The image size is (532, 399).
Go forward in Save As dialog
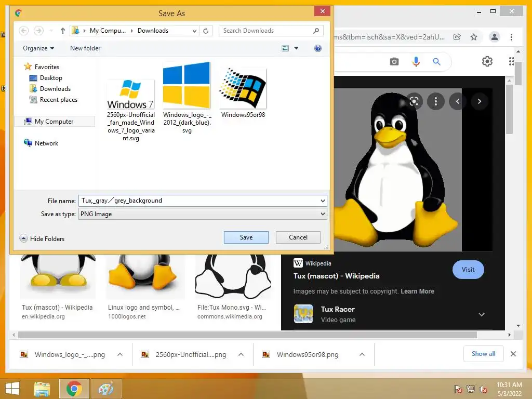38,31
